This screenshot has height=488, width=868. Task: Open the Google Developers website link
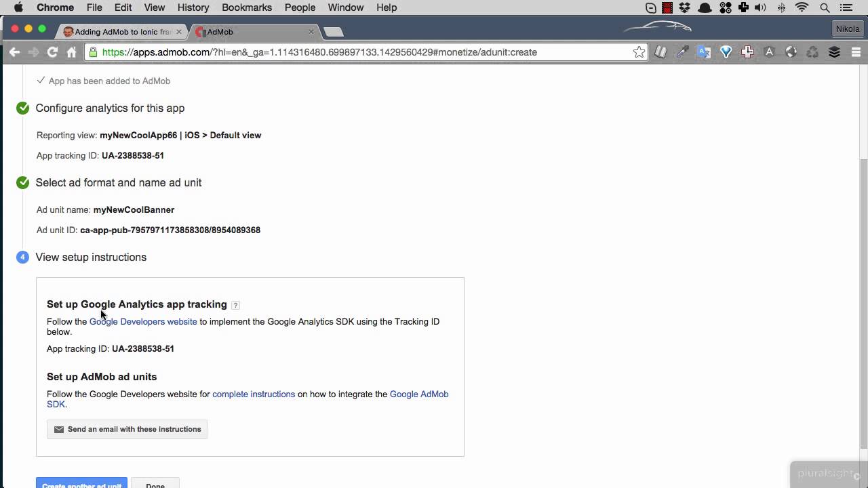[143, 322]
